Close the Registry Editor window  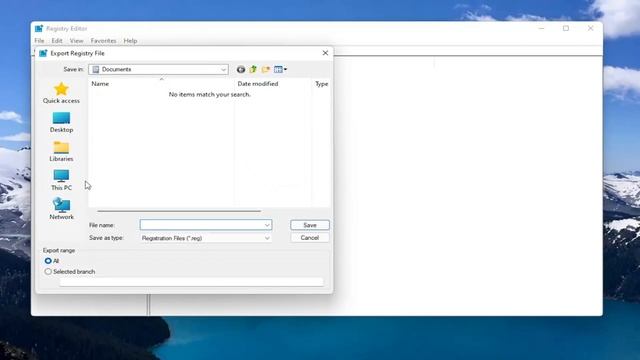590,28
